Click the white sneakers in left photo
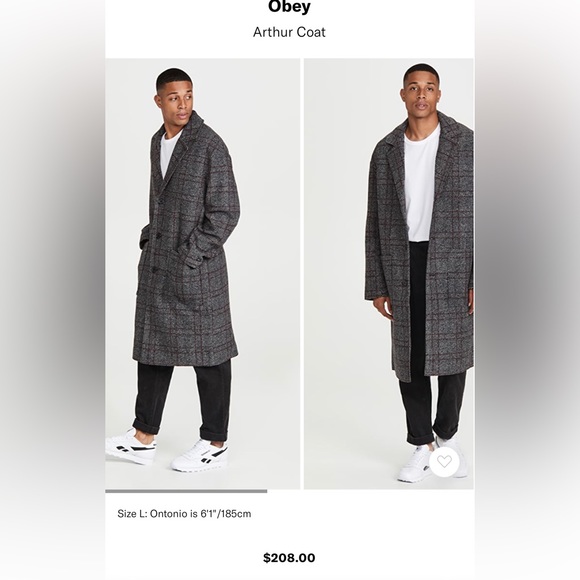This screenshot has height=580, width=580. pyautogui.click(x=166, y=451)
